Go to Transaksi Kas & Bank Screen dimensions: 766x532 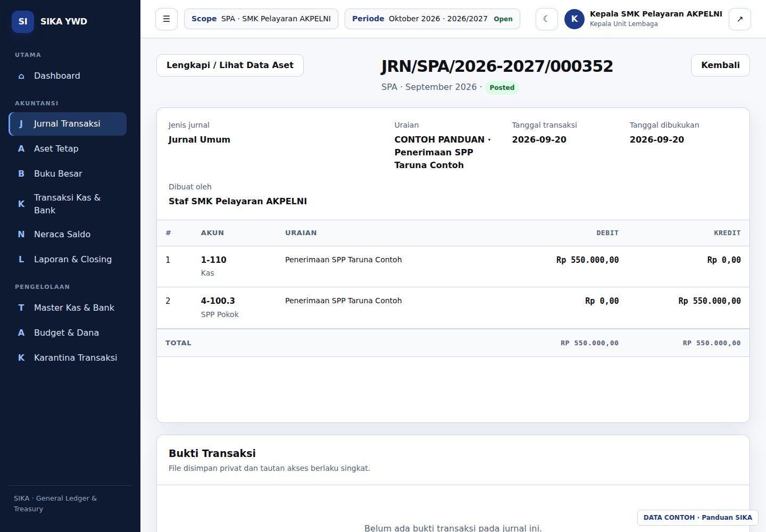pos(68,204)
